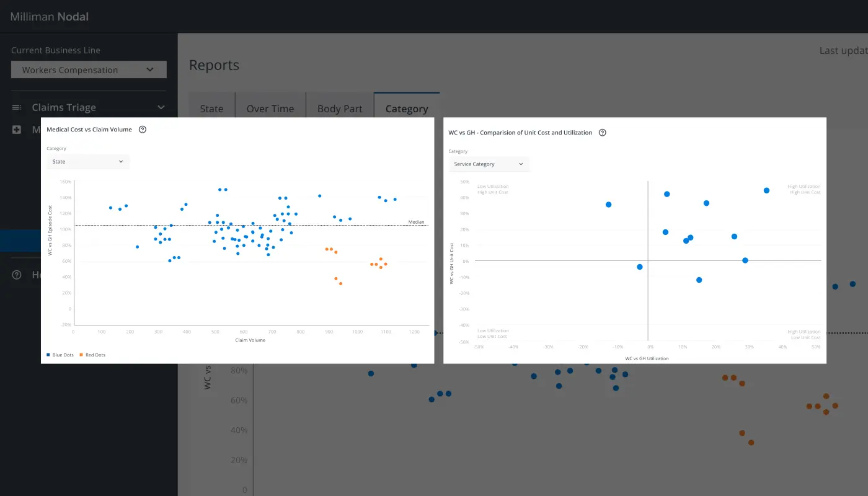Click the plus box icon in sidebar

tap(17, 130)
